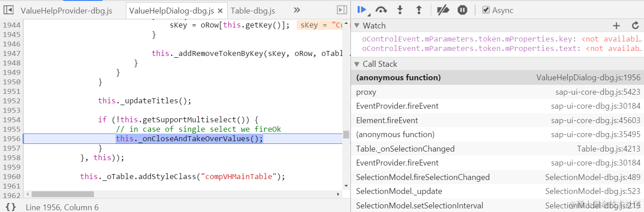
Task: Set breakpoint on line number 1952
Action: tap(11, 101)
